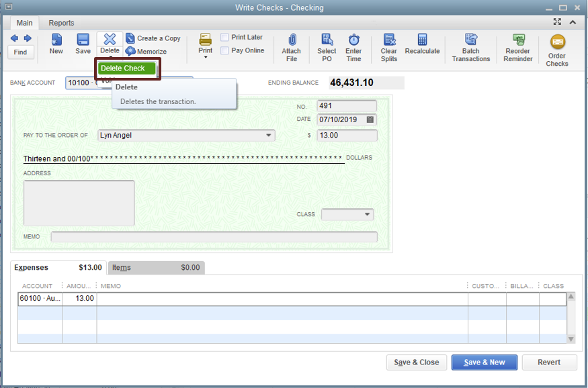Click the Order Checks icon
This screenshot has width=588, height=388.
(557, 42)
